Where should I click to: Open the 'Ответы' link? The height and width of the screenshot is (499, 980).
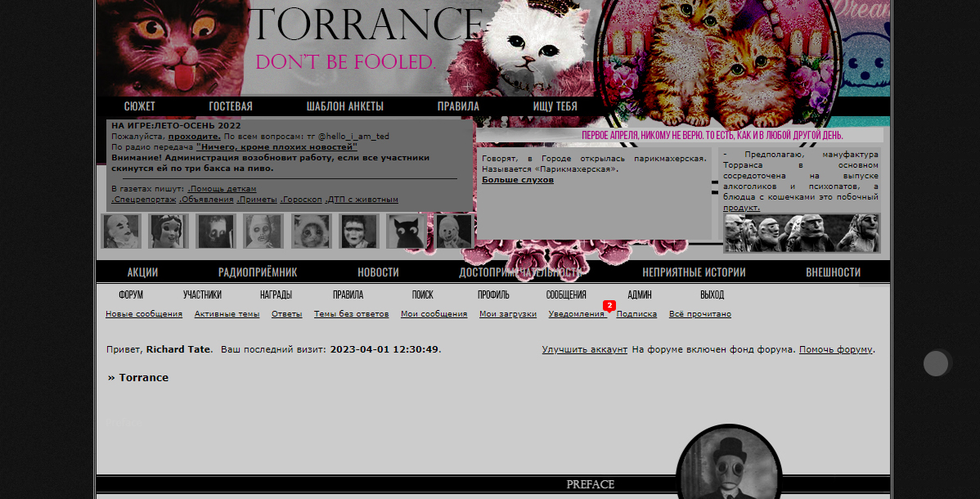click(287, 314)
